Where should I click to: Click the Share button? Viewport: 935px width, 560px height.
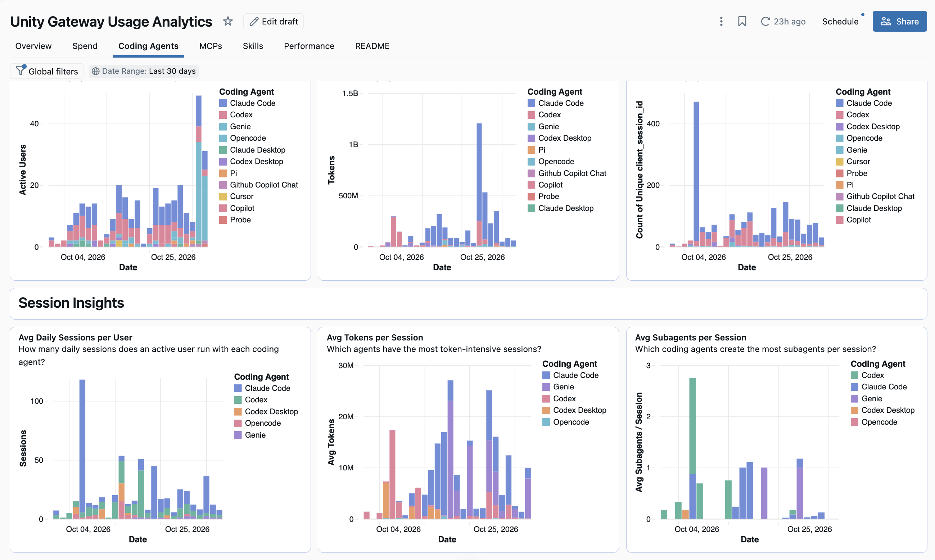(899, 22)
